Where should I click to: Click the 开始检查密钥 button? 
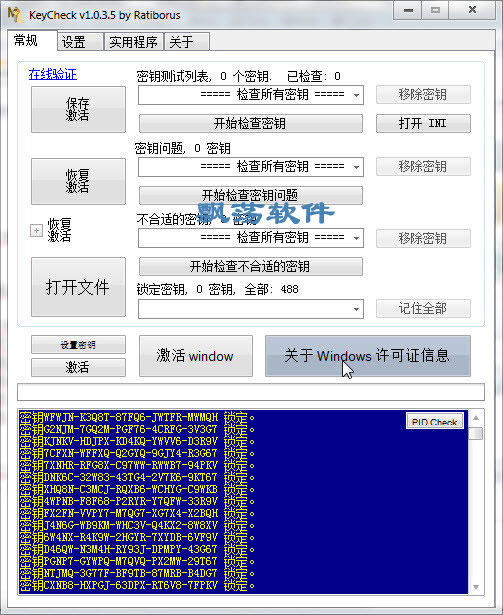(x=251, y=124)
